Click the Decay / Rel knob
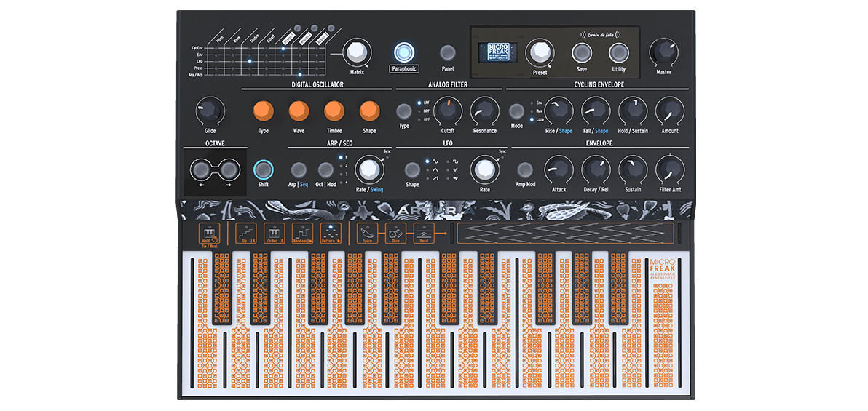 click(596, 169)
